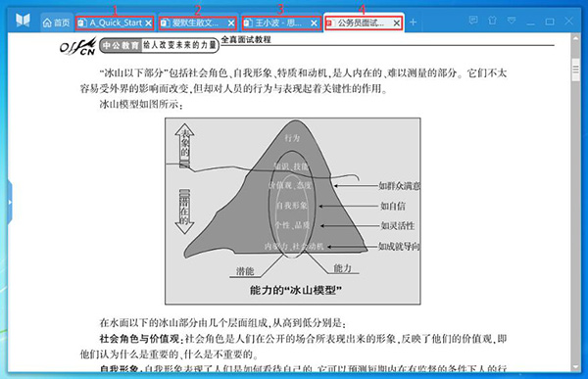Screen dimensions: 588x379
Task: Open the 首页 home tab
Action: 56,23
